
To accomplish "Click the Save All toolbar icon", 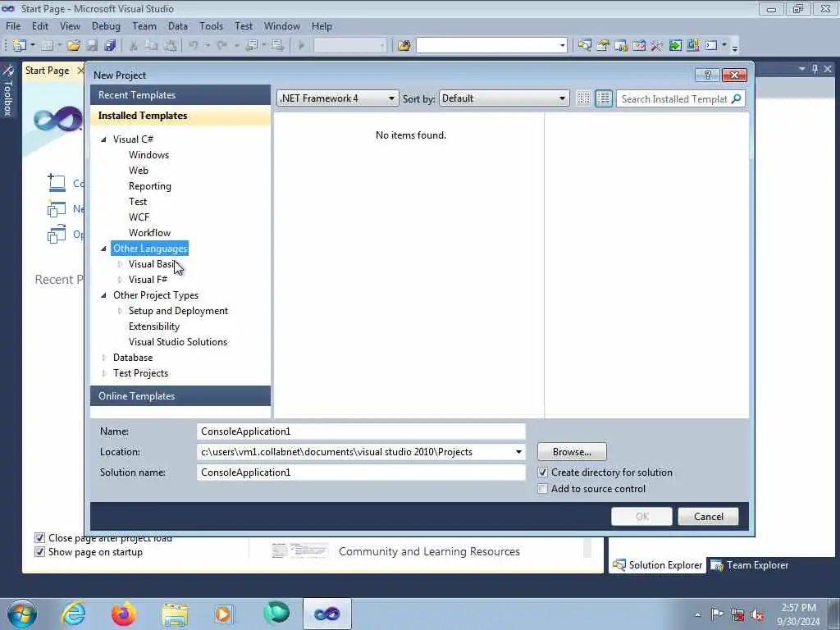I will [x=111, y=46].
